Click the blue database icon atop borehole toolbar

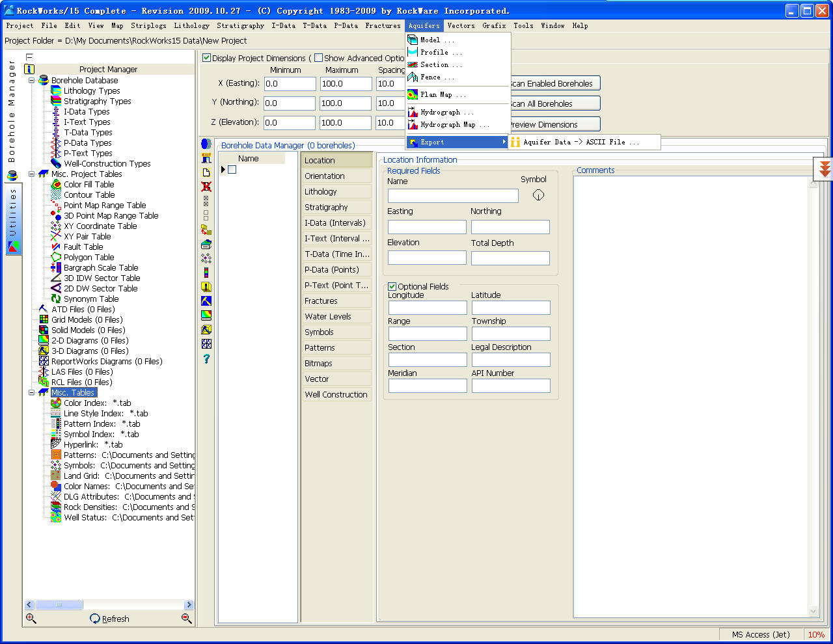(206, 144)
